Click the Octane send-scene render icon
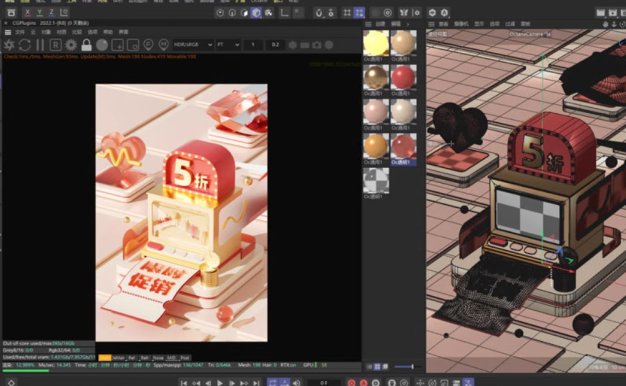This screenshot has width=626, height=386. [9, 45]
